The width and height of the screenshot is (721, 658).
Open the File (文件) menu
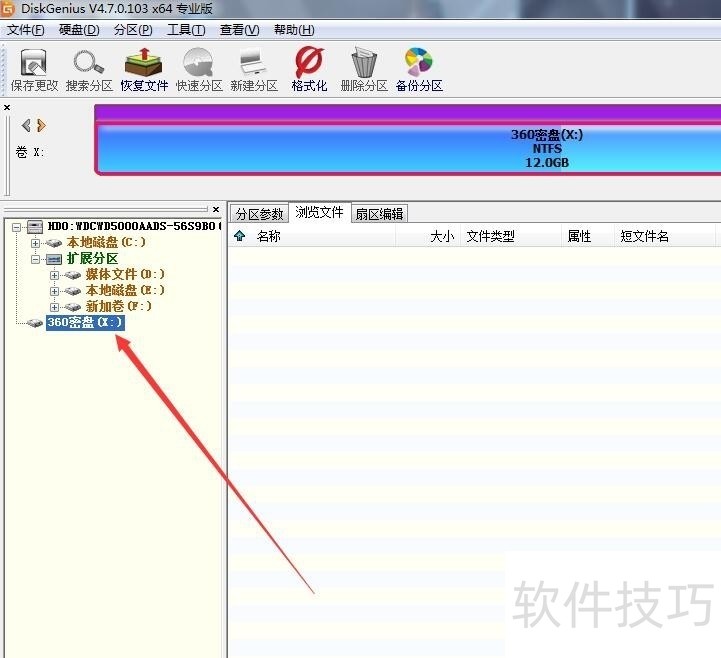coord(26,30)
